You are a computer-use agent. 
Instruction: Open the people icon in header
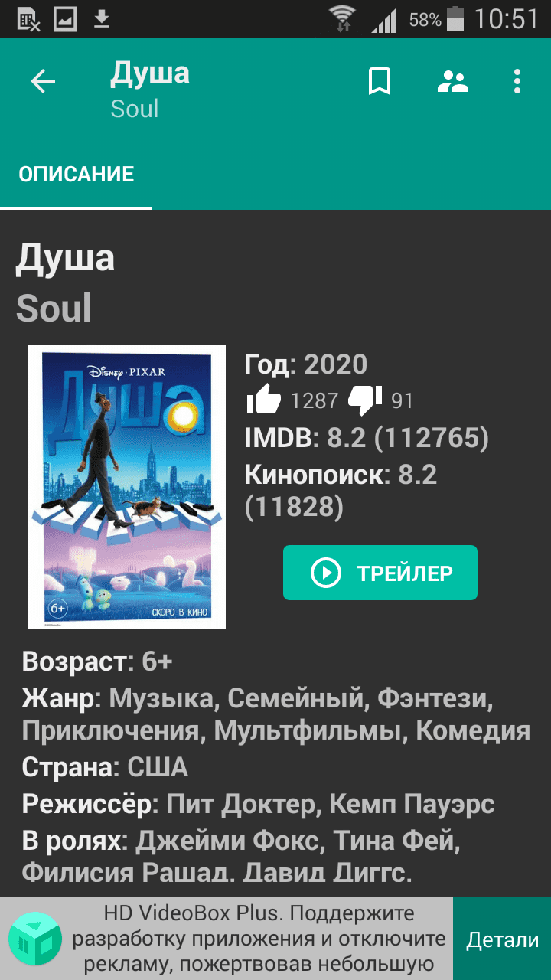point(452,81)
